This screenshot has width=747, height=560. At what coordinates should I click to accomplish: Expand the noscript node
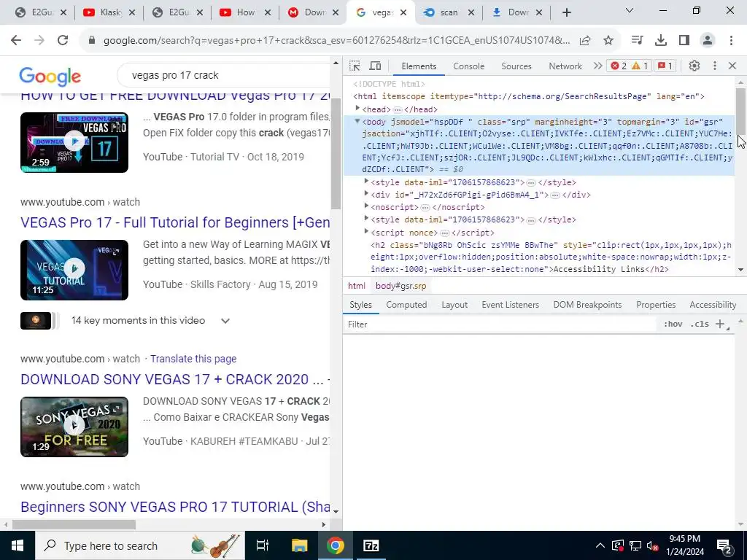(366, 206)
